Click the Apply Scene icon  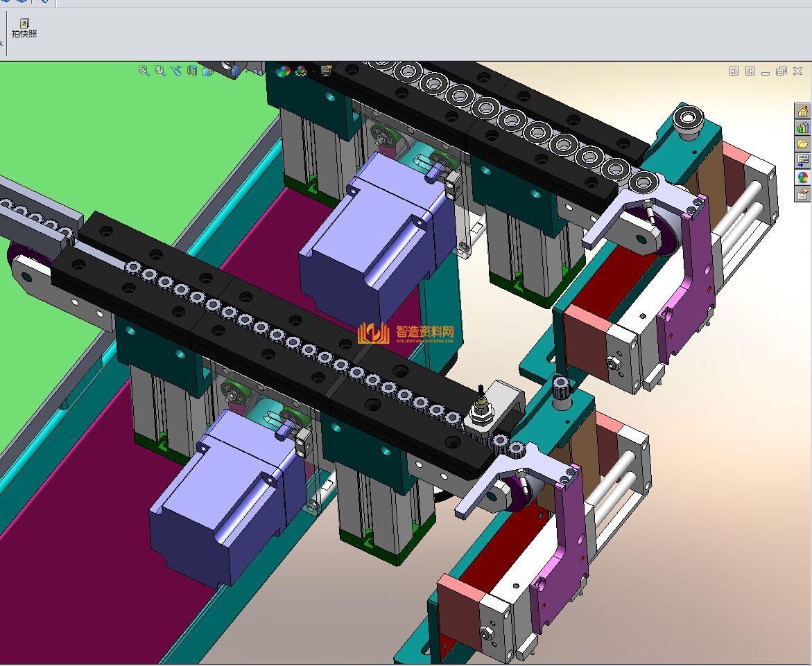[x=301, y=71]
